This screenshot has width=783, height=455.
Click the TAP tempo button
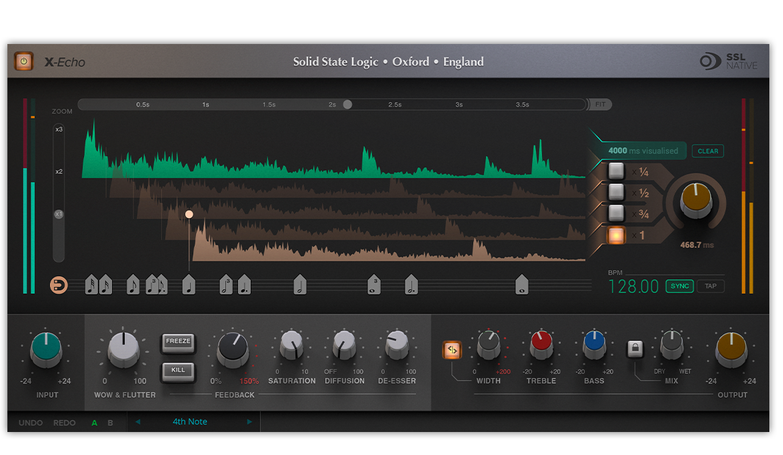711,286
